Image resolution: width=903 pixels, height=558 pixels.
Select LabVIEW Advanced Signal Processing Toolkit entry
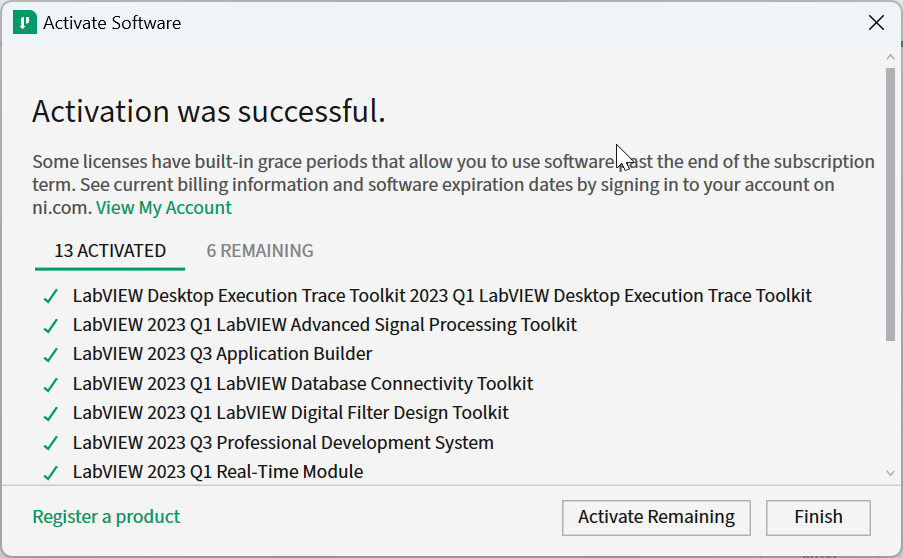324,325
